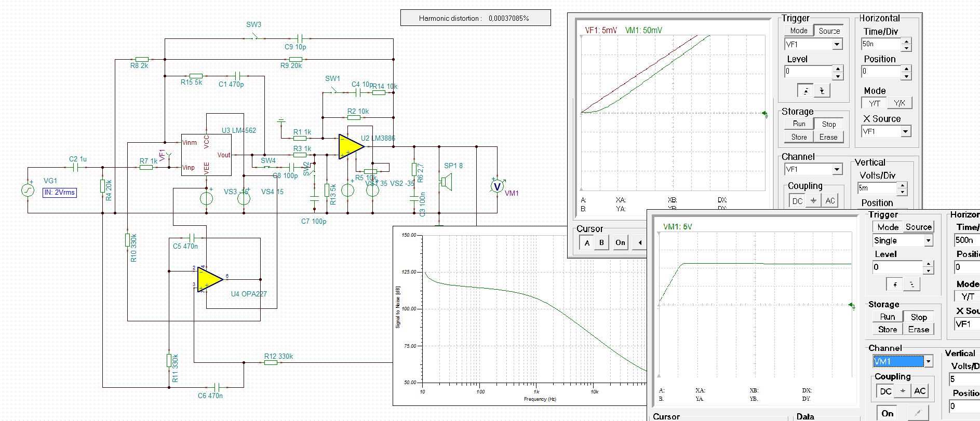980x421 pixels.
Task: Click the SP1 speaker symbol
Action: tap(446, 182)
